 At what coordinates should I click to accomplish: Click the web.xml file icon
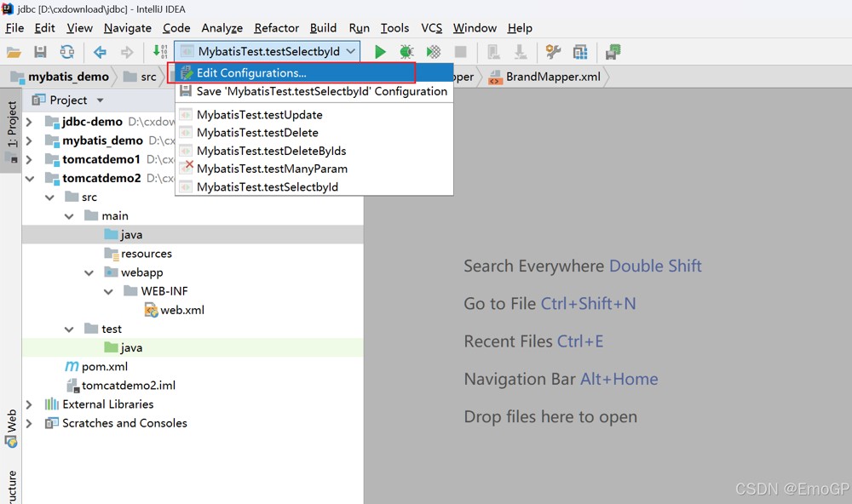tap(151, 310)
